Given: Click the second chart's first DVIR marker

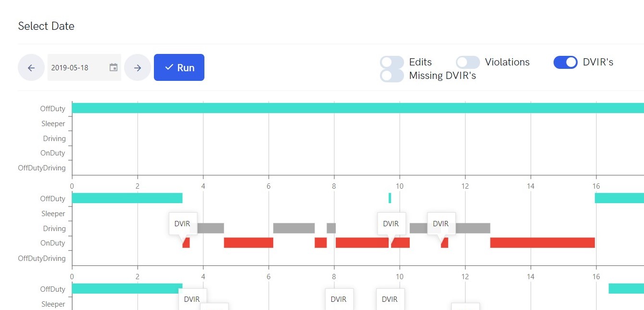Looking at the screenshot, I should (x=183, y=224).
